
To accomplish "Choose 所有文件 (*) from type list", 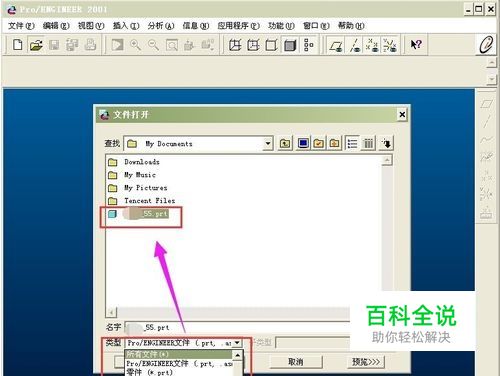I will pos(179,354).
